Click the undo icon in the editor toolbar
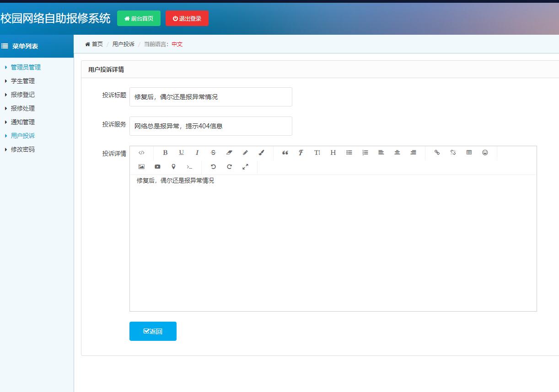The image size is (559, 392). (x=214, y=167)
